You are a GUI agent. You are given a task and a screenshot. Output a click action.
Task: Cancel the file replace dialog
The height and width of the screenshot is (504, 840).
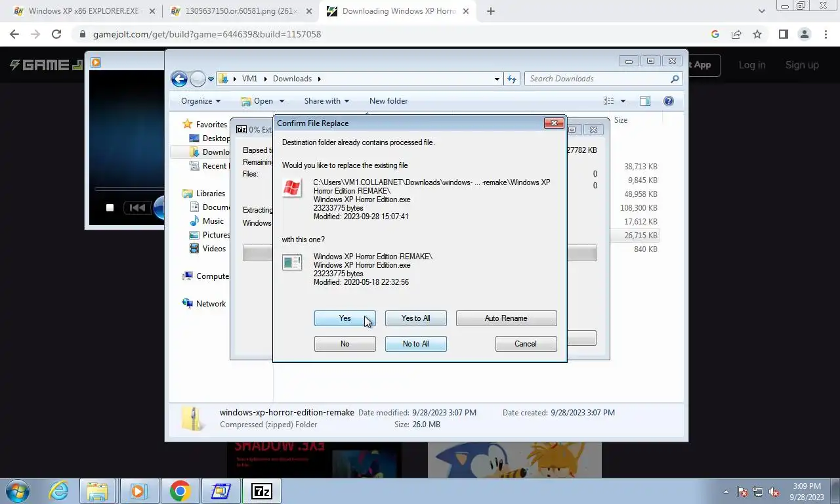526,344
